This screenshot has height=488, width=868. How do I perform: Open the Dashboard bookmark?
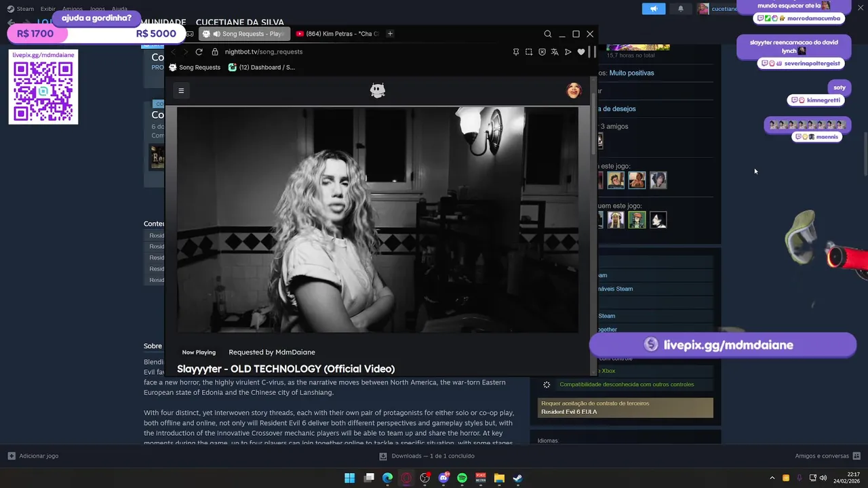coord(262,67)
